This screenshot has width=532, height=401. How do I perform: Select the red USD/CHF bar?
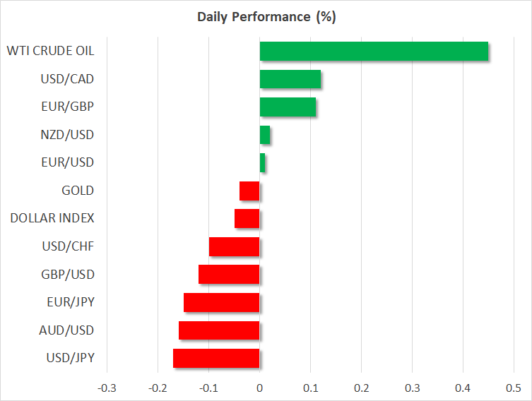[x=235, y=246]
